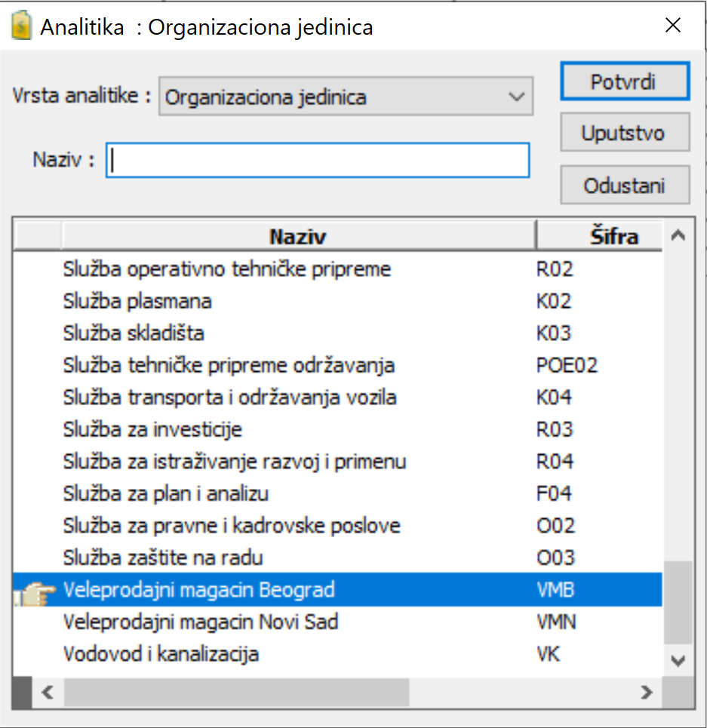The width and height of the screenshot is (707, 728).
Task: Choose Služba za investicije in list
Action: coord(152,430)
